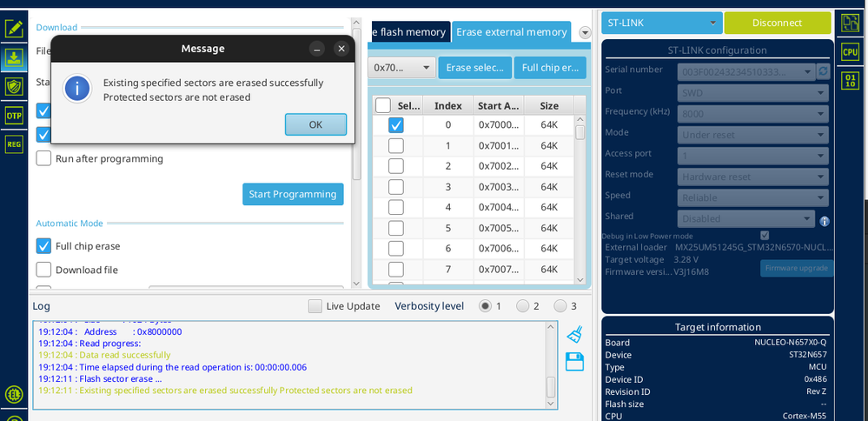Screen dimensions: 868x421
Task: Open the Option Bytes shield icon
Action: (14, 86)
